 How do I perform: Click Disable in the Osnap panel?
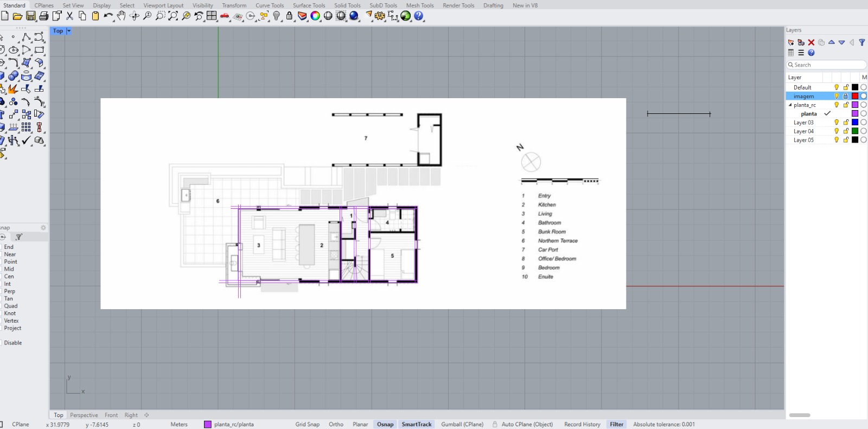point(13,343)
